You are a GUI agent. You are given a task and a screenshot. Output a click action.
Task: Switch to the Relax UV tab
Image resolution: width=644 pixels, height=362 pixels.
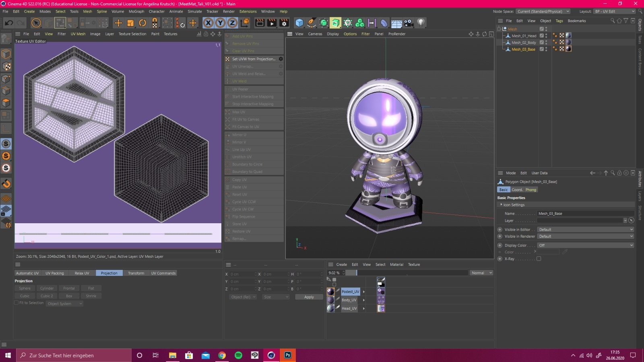(x=82, y=273)
